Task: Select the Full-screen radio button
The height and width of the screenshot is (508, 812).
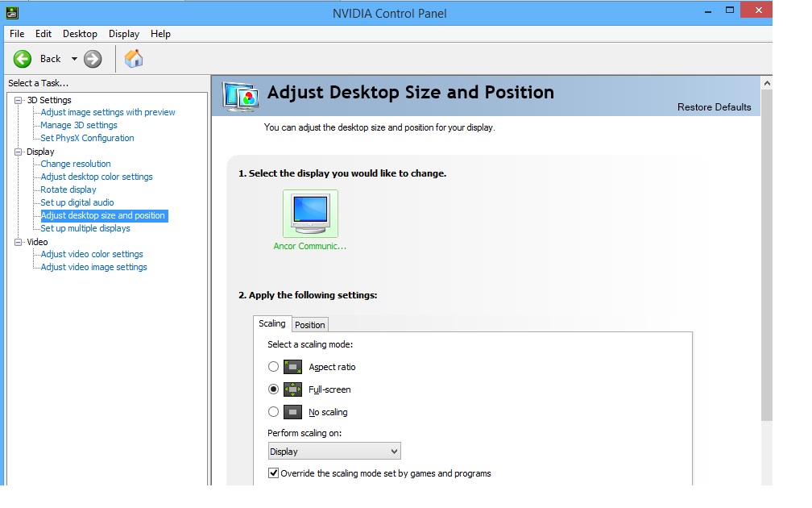Action: point(273,389)
